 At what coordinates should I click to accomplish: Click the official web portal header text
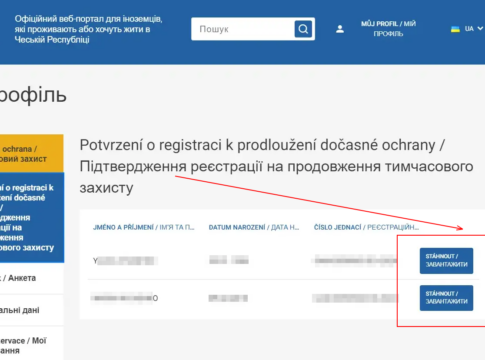[88, 29]
